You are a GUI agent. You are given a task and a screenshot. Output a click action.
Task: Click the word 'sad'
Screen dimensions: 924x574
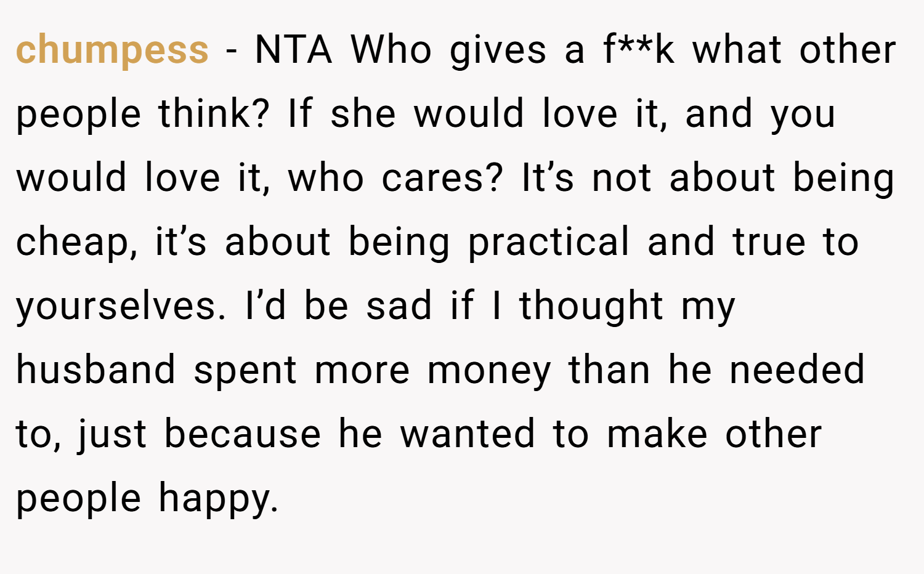click(x=399, y=305)
